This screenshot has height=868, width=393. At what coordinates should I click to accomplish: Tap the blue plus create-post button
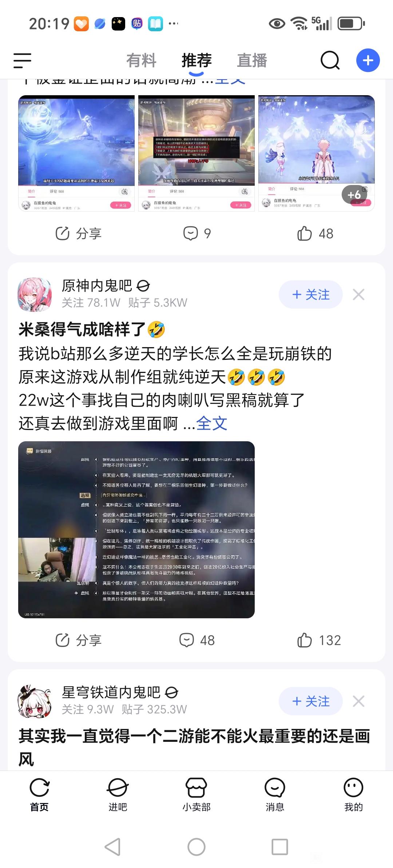368,60
